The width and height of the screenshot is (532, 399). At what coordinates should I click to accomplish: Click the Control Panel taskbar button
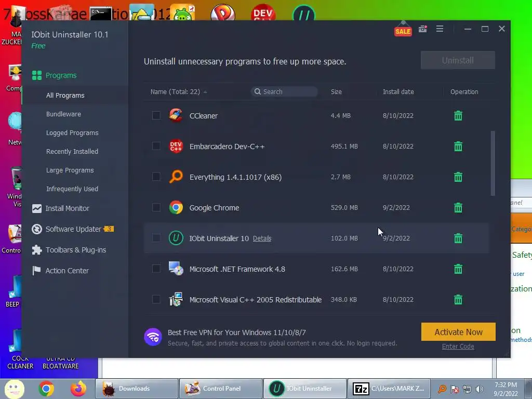click(220, 389)
